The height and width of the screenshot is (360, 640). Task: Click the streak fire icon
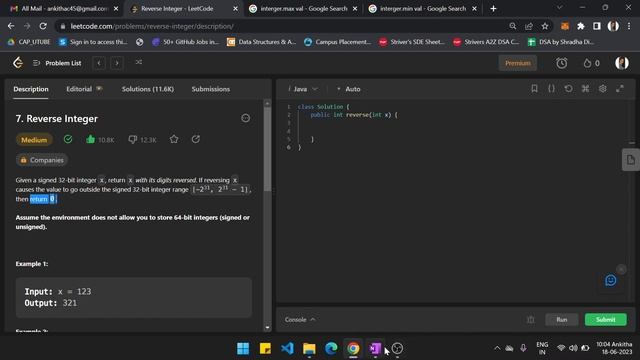tap(587, 63)
